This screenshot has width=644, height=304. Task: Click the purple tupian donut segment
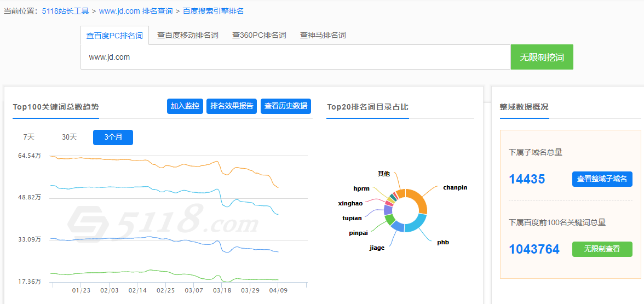pyautogui.click(x=388, y=210)
